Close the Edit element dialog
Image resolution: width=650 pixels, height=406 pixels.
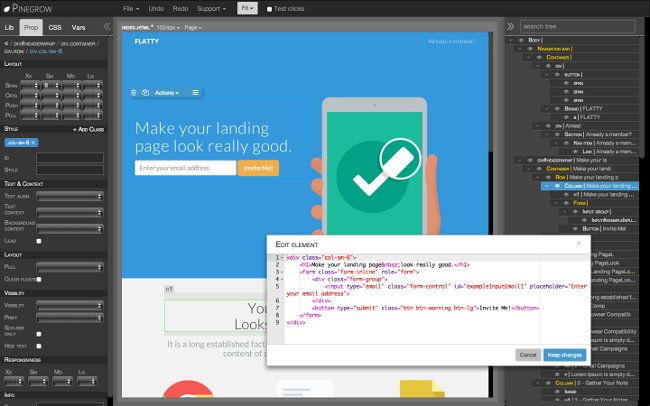coord(577,242)
